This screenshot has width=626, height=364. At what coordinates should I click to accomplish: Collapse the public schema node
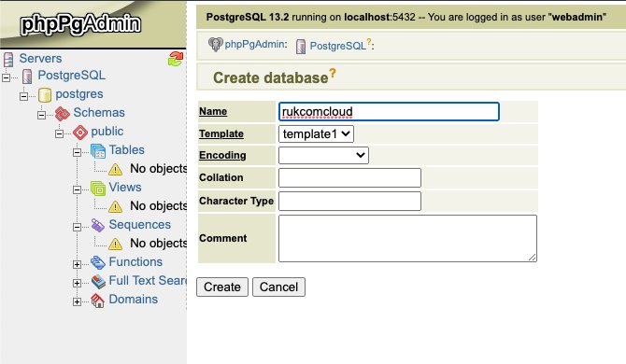click(x=59, y=133)
